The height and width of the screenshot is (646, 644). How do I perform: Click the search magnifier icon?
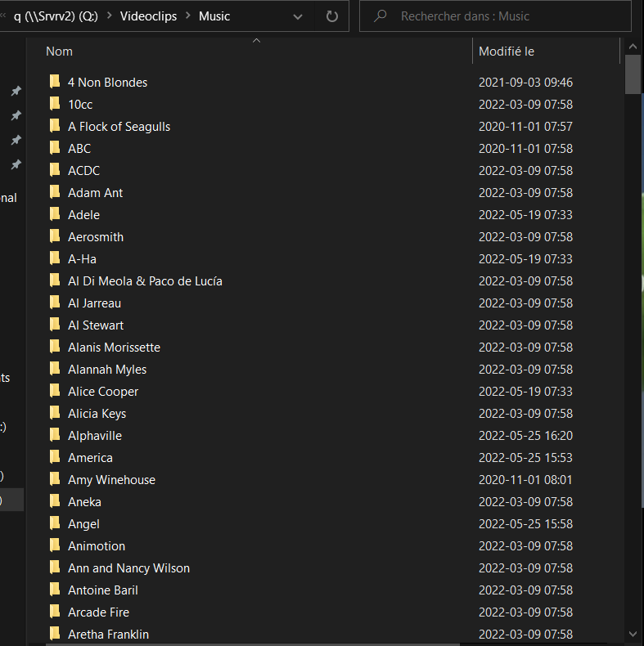point(380,16)
